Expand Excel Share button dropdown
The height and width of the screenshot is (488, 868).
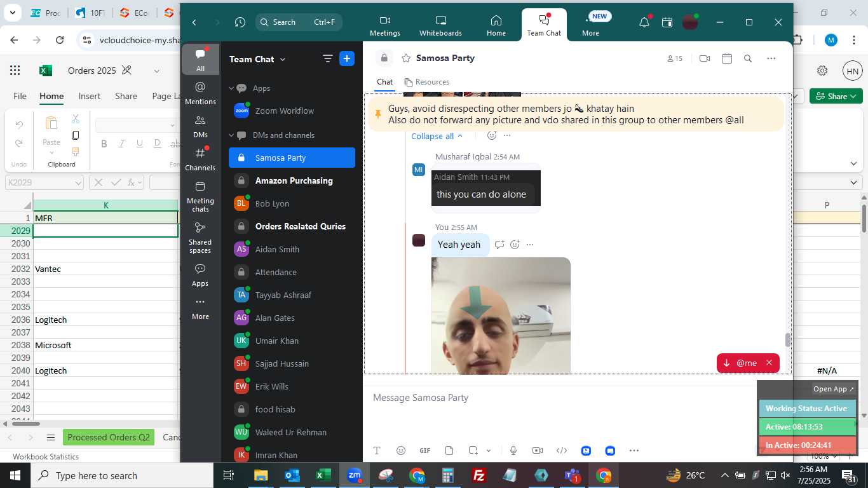click(853, 96)
